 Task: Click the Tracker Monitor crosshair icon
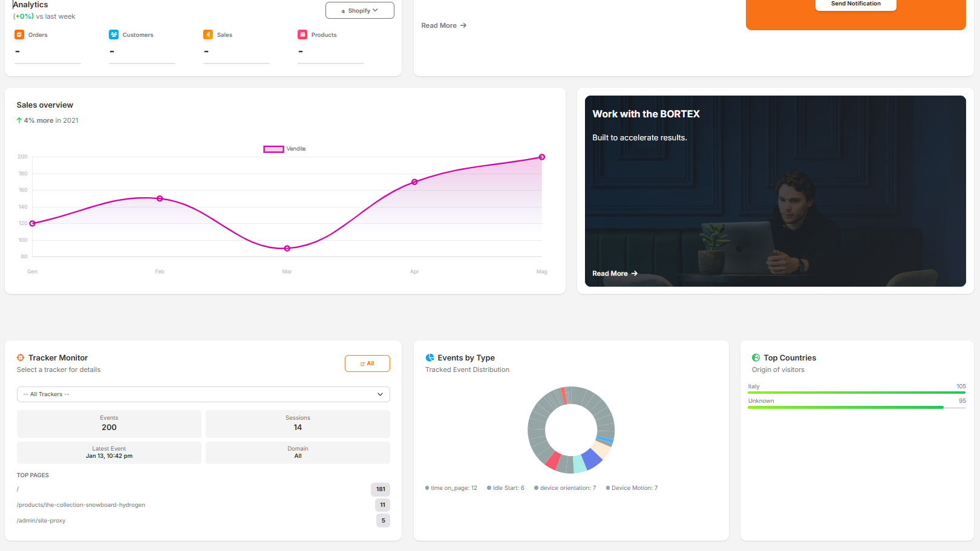coord(21,357)
